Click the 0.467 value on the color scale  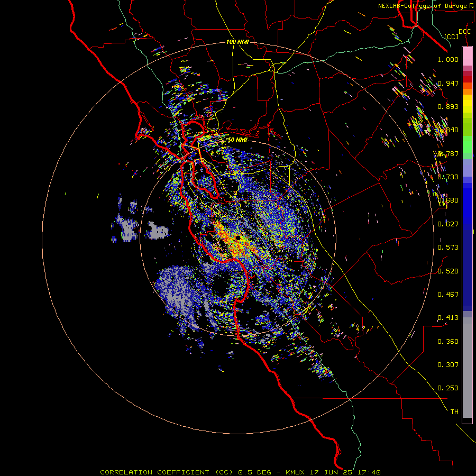click(448, 295)
